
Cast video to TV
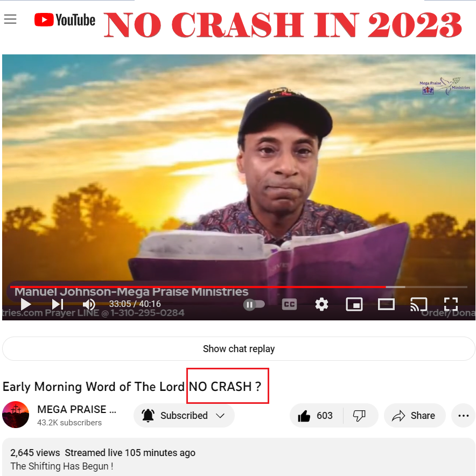tap(418, 304)
